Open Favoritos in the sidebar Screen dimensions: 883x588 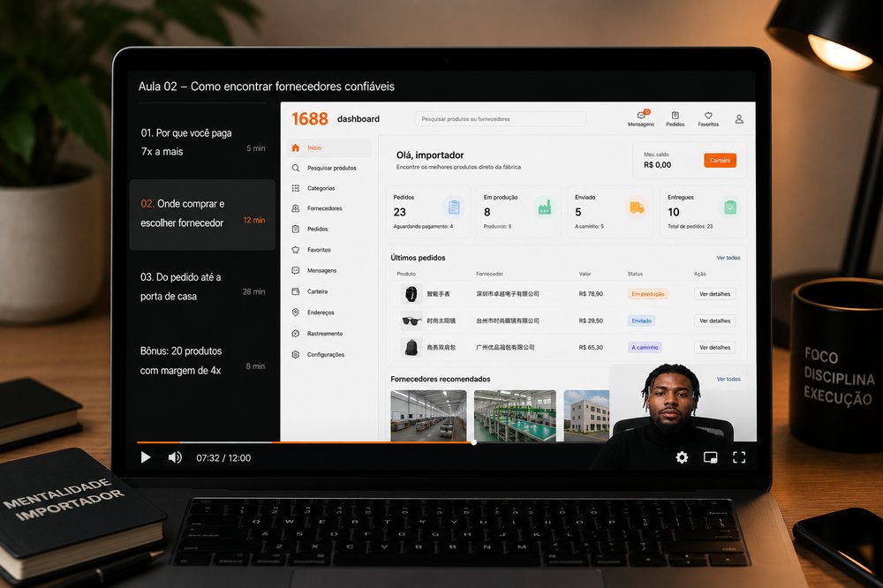(x=329, y=250)
